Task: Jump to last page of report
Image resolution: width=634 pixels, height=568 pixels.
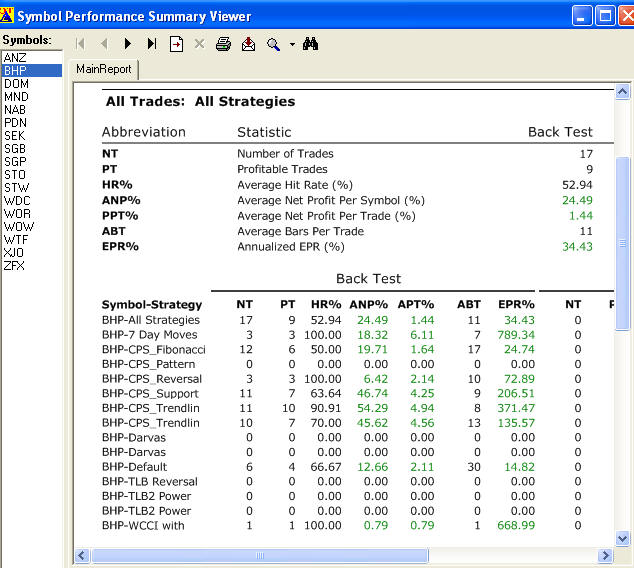Action: [x=152, y=44]
